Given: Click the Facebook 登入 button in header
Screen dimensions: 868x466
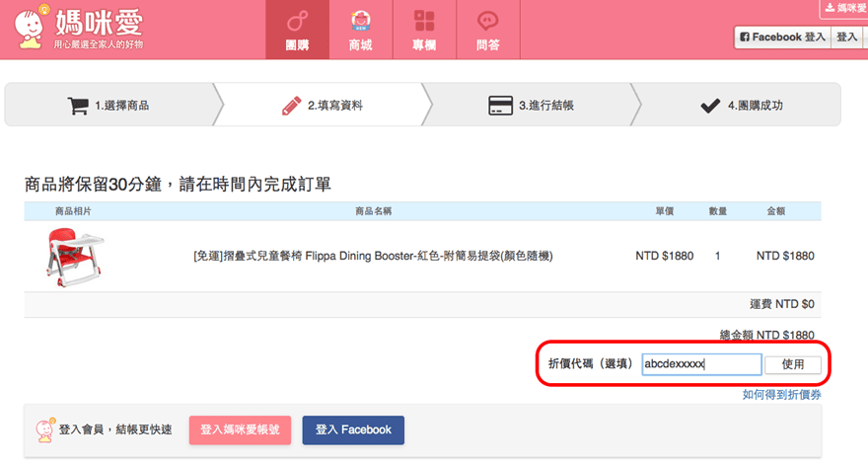Looking at the screenshot, I should pyautogui.click(x=782, y=37).
